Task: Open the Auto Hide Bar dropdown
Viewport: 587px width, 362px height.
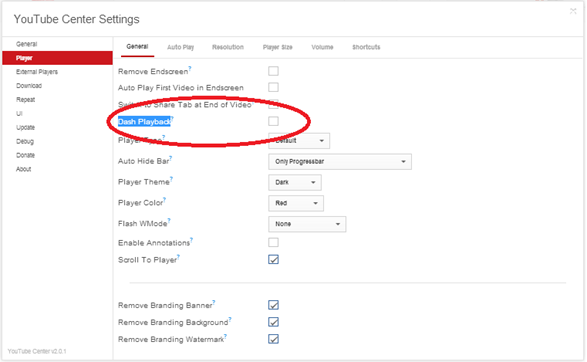Action: coord(340,161)
